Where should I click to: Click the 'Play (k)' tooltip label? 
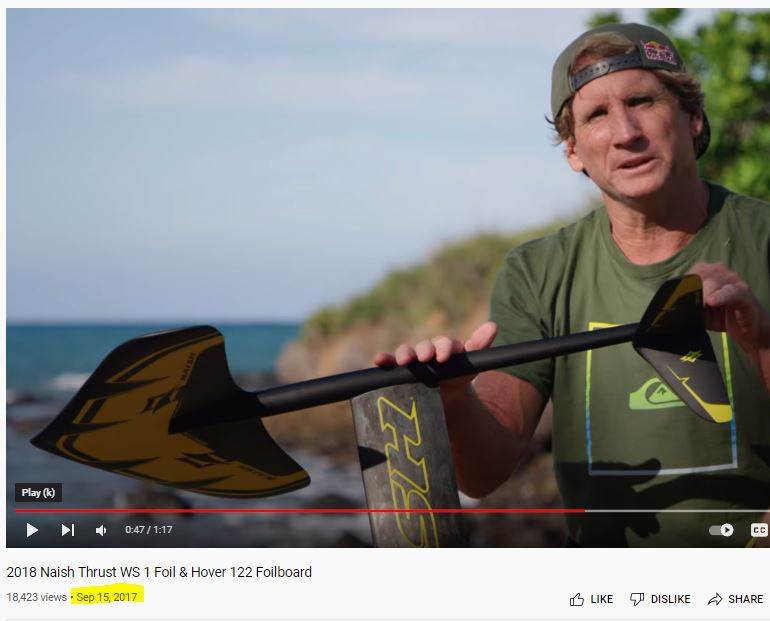point(38,492)
